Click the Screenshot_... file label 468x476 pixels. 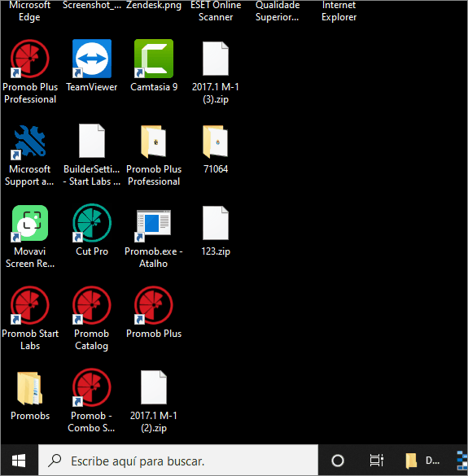[x=92, y=6]
